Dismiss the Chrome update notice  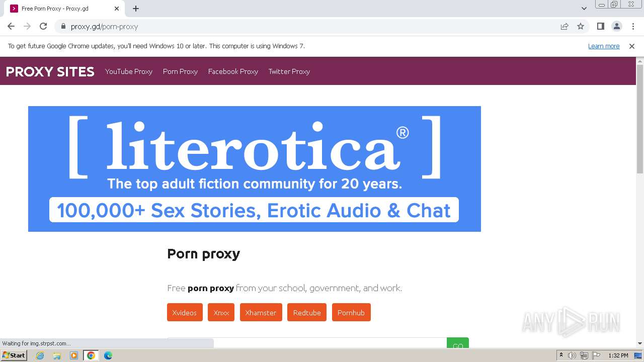pos(632,46)
